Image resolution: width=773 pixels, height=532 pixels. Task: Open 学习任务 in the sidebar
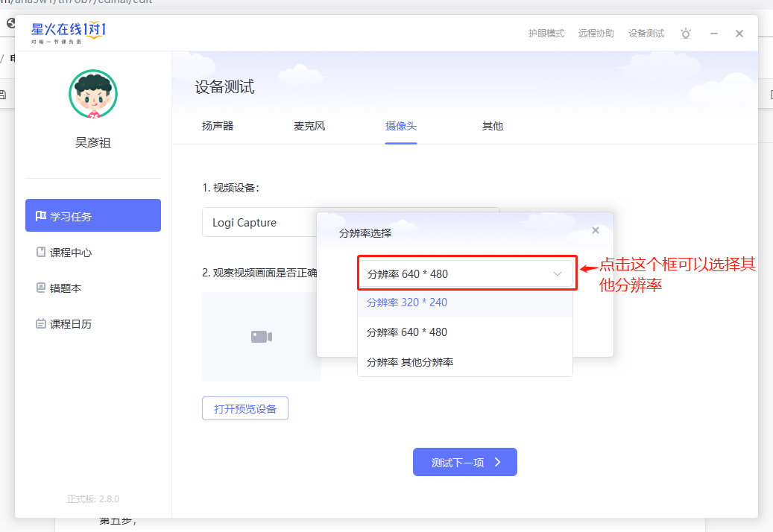93,215
